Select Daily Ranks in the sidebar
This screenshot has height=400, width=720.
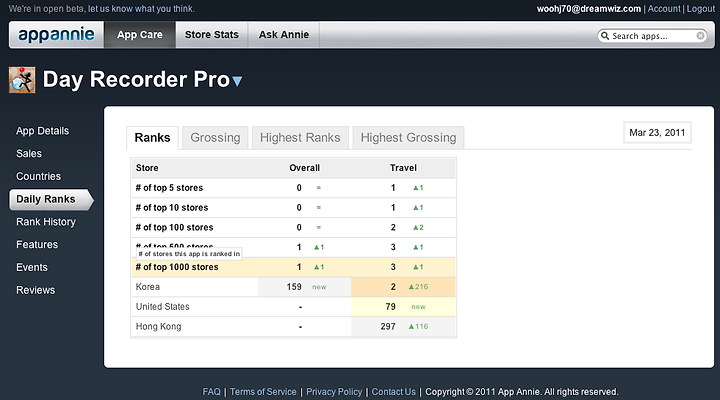[x=51, y=199]
